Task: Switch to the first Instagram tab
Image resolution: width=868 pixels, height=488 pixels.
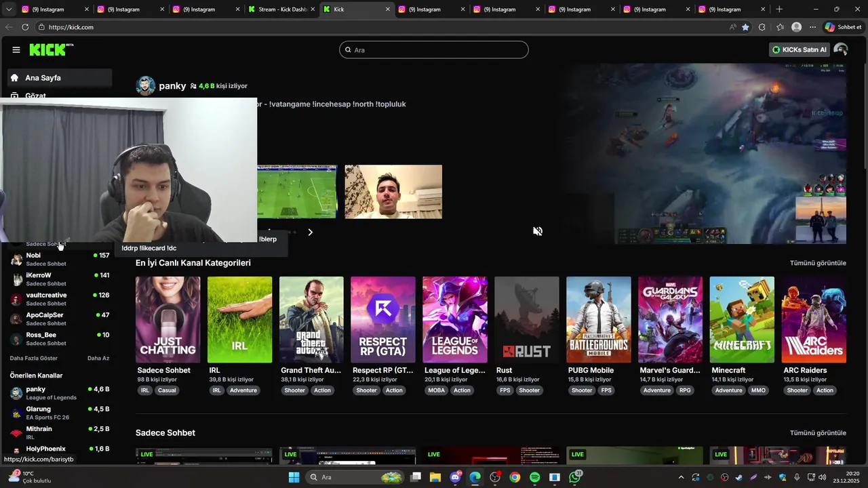Action: (x=54, y=9)
